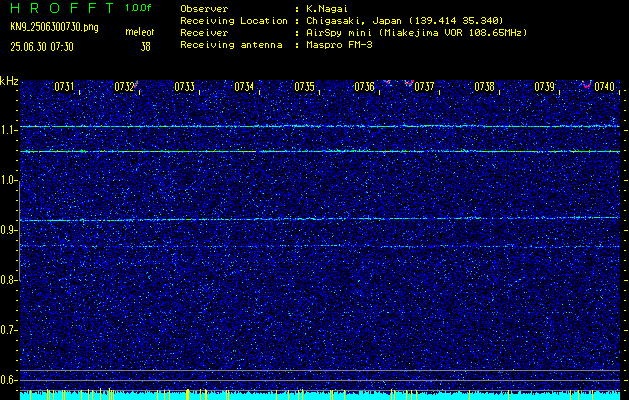Click the red meteor echo left of 0737

409,83
